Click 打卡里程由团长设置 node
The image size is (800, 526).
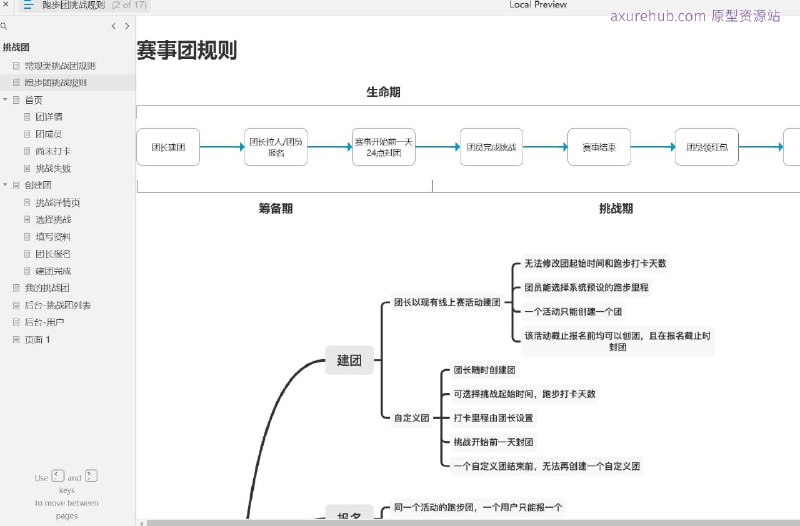tap(493, 418)
